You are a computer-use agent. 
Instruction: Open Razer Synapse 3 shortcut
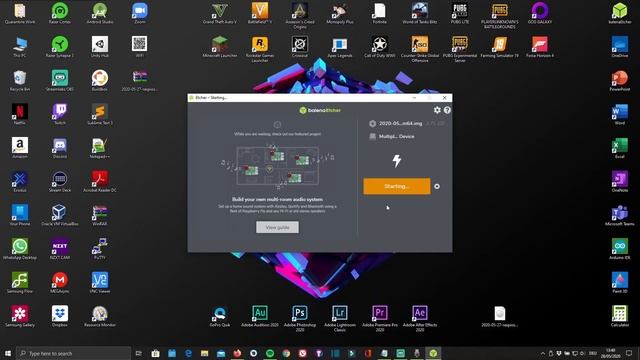(60, 47)
